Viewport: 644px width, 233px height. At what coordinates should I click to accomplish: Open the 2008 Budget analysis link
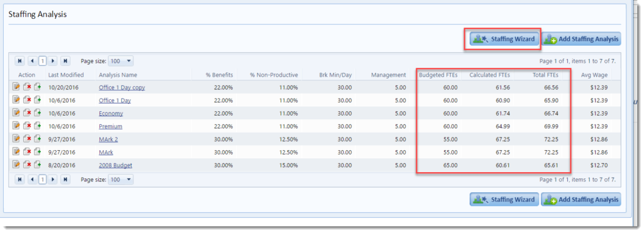point(116,165)
